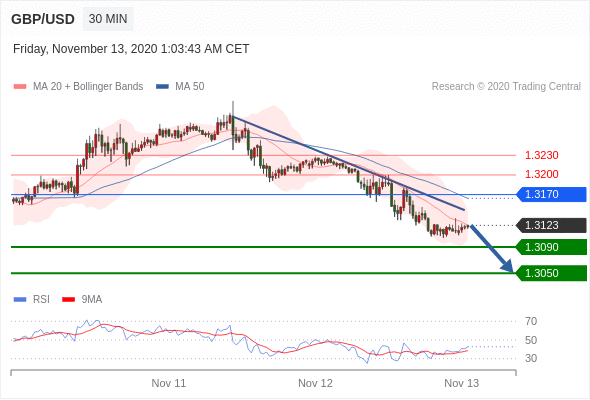Click the 1.3170 blue pivot price tag
Viewport: 590px width, 400px height.
tap(551, 195)
